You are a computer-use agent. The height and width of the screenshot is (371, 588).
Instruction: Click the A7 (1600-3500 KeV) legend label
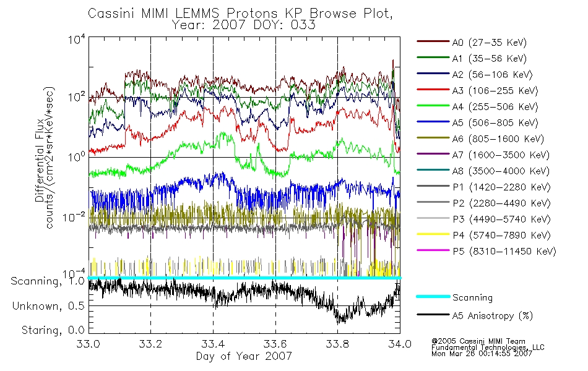(501, 155)
